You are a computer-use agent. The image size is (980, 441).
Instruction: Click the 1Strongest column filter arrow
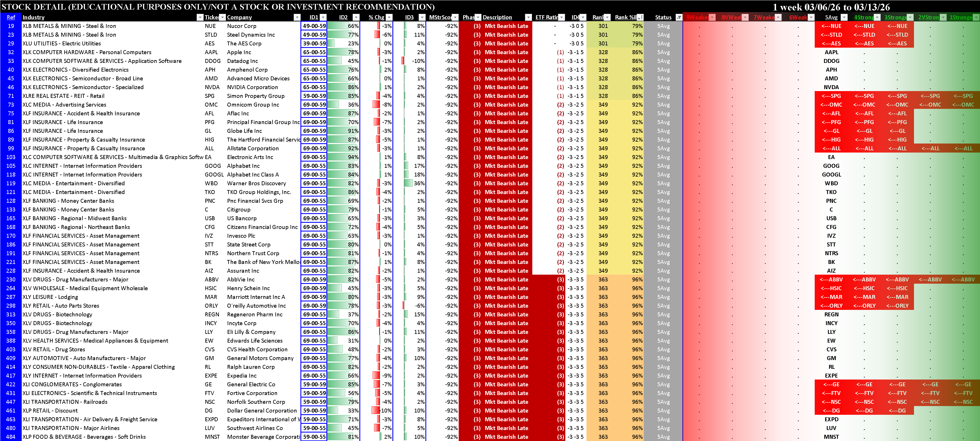click(x=976, y=17)
